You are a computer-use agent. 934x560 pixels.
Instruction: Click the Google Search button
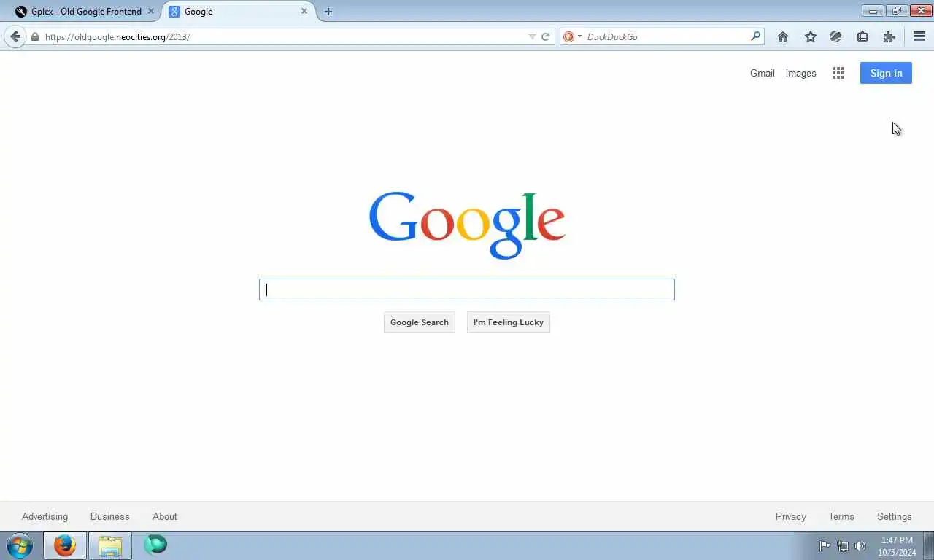click(420, 322)
